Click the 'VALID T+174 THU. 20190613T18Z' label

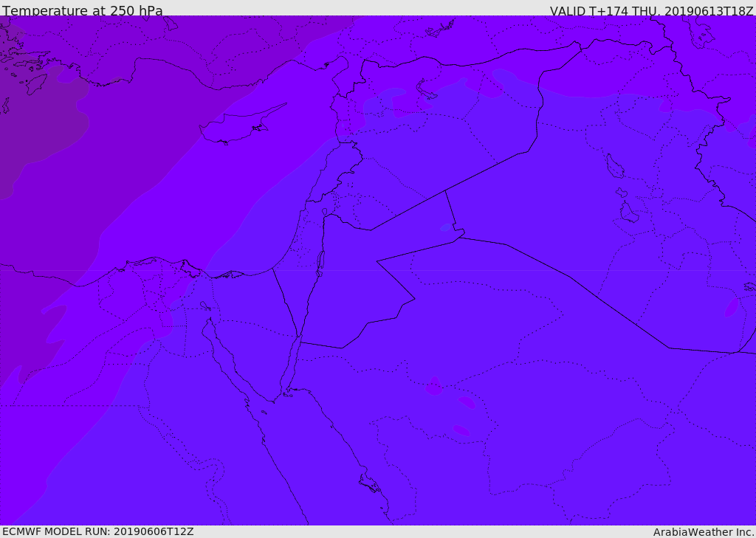click(651, 10)
